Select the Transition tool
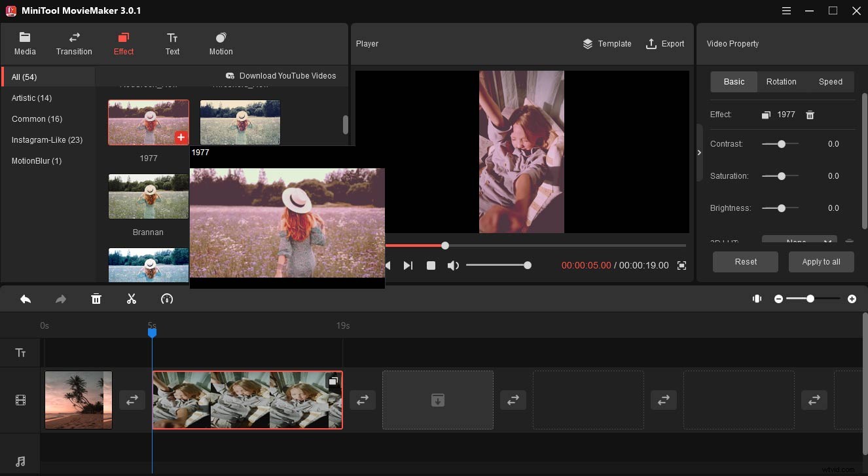 (73, 43)
